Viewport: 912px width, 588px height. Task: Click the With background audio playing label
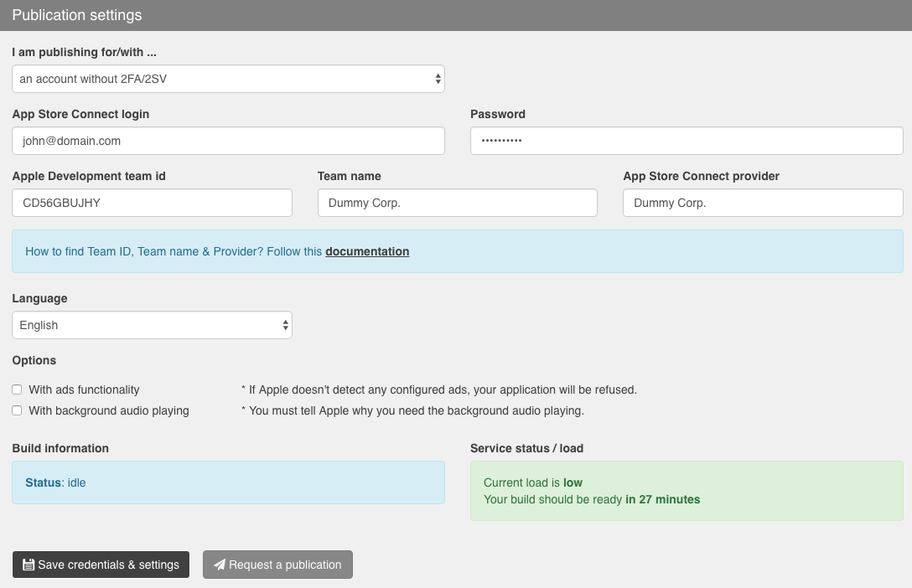109,410
